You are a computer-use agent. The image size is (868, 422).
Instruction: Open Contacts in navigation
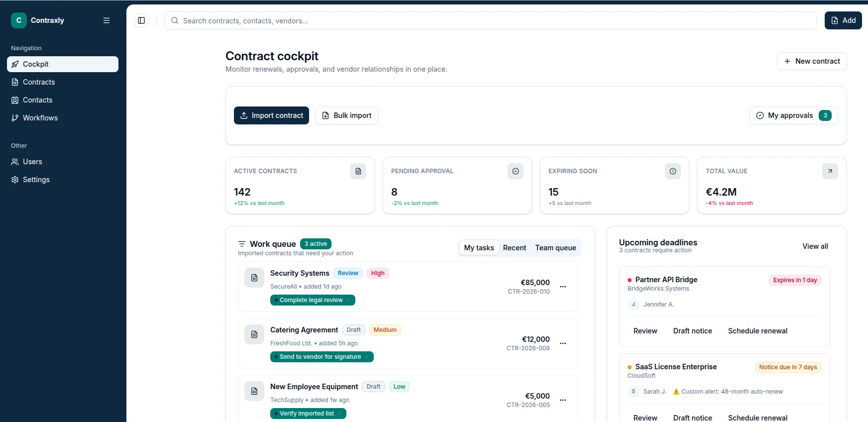pos(63,100)
